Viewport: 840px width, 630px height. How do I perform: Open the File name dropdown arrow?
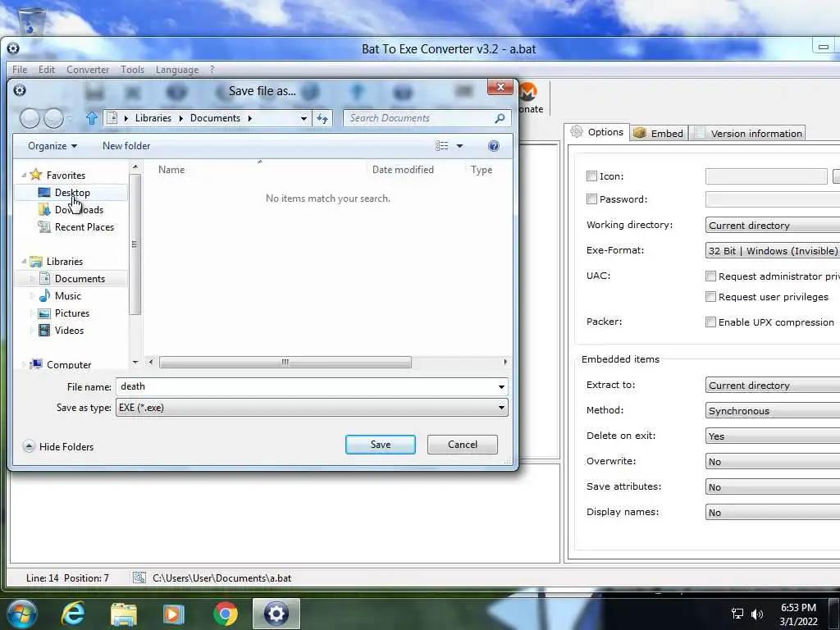tap(501, 387)
